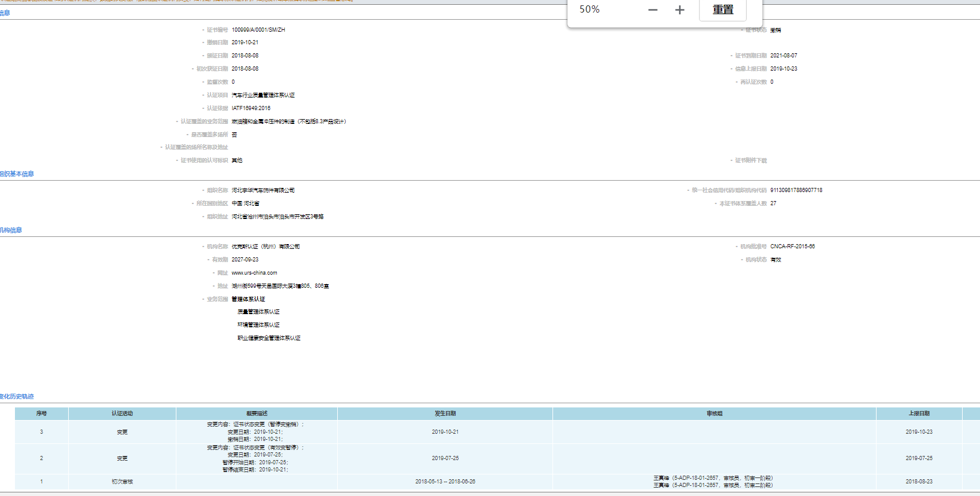Click the 职业健康安全管理体系认证 scope item
The image size is (980, 496).
click(x=269, y=338)
